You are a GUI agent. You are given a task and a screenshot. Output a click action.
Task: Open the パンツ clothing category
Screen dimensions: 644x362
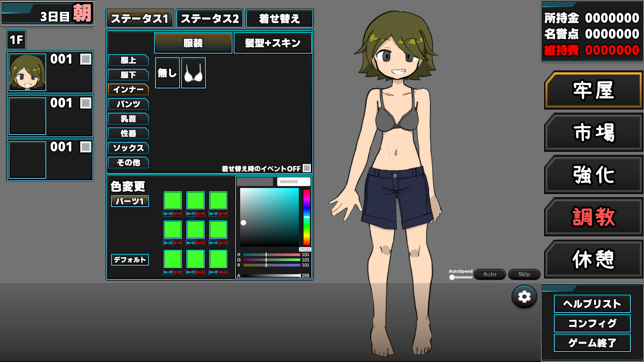pos(128,104)
